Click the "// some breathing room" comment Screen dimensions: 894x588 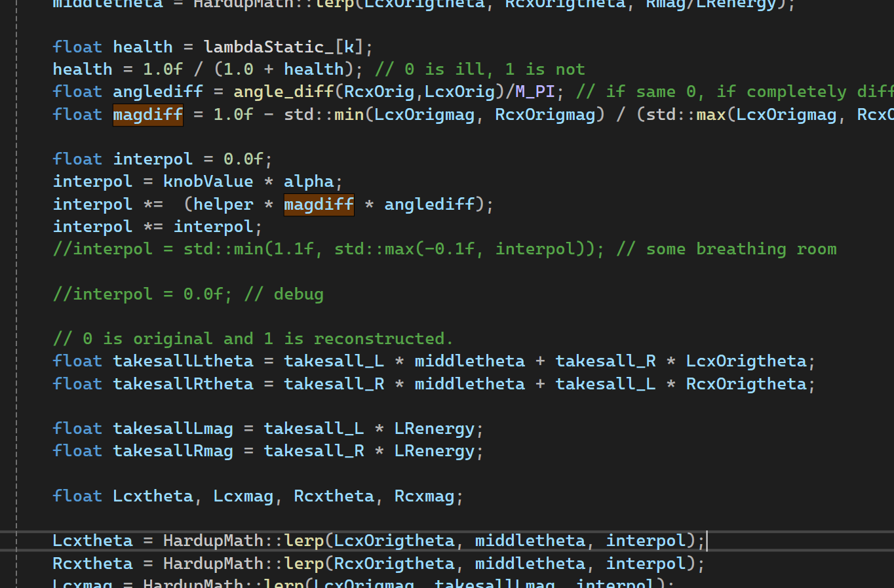726,249
